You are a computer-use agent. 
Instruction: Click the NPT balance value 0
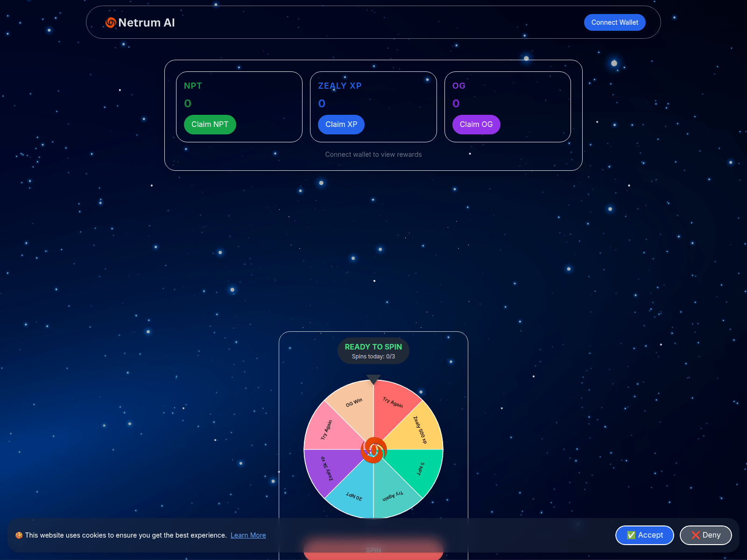click(188, 104)
